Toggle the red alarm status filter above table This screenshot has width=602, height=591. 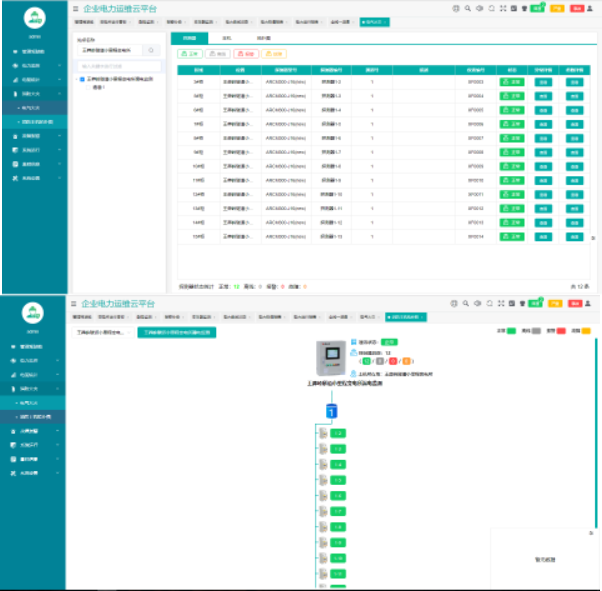248,52
